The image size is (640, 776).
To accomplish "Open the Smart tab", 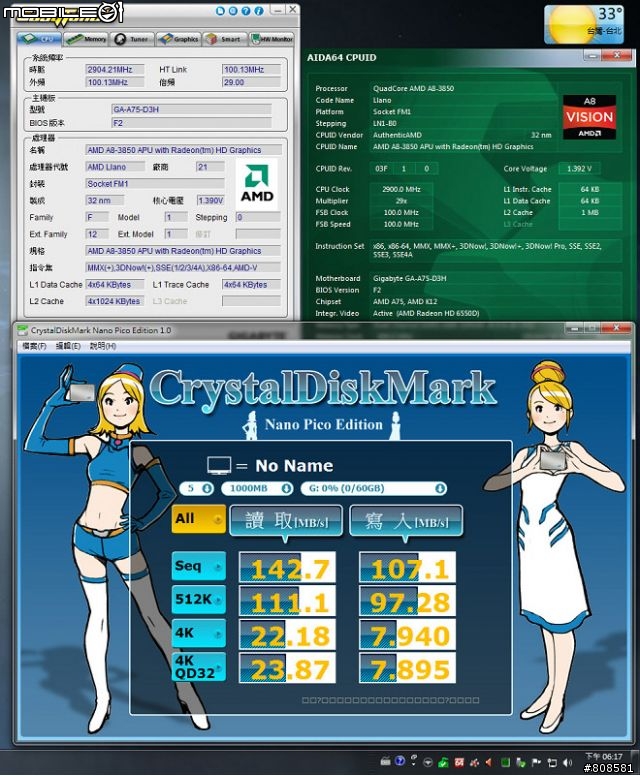I will click(224, 39).
